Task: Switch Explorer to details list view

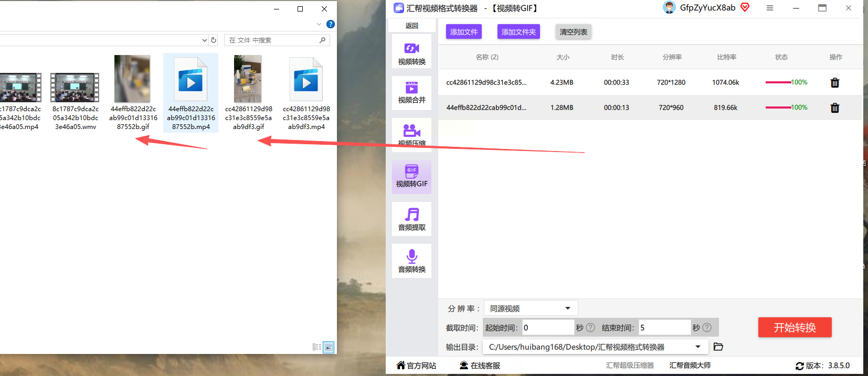Action: coord(317,347)
